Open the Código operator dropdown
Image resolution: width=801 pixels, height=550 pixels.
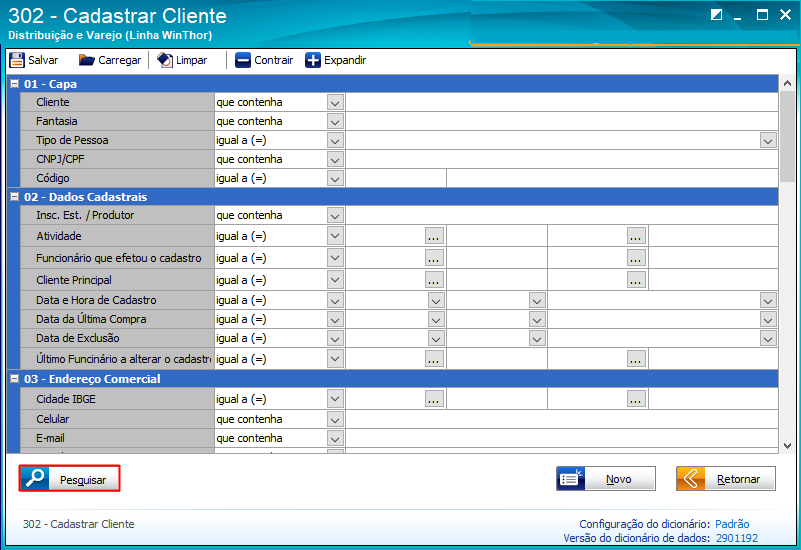pos(335,178)
